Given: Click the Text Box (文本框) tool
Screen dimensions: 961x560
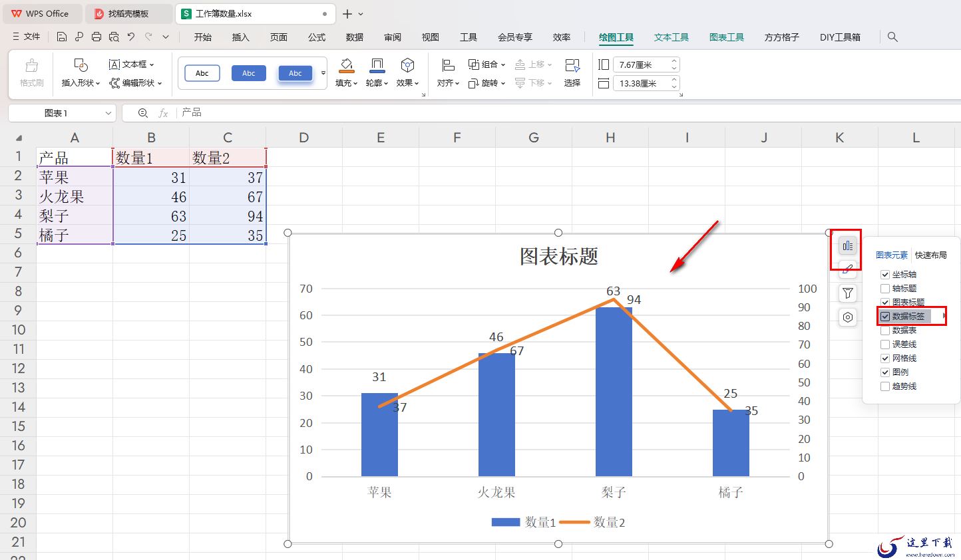Looking at the screenshot, I should (131, 65).
